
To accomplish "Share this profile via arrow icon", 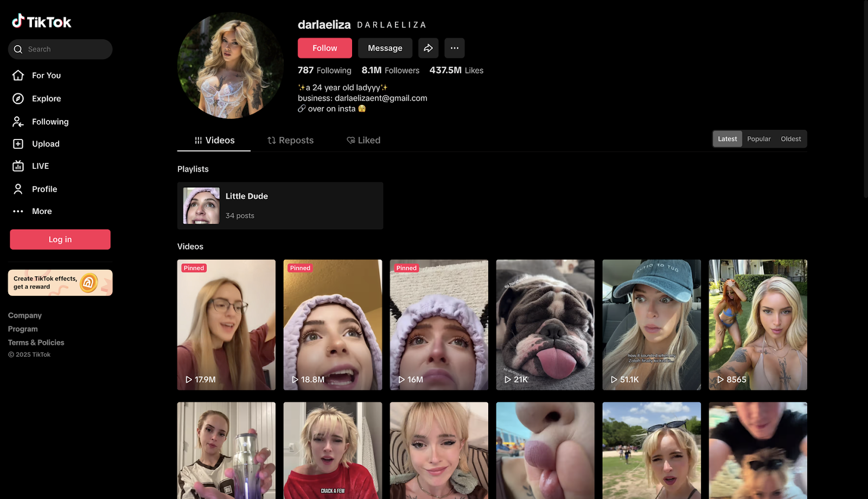I will coord(428,48).
